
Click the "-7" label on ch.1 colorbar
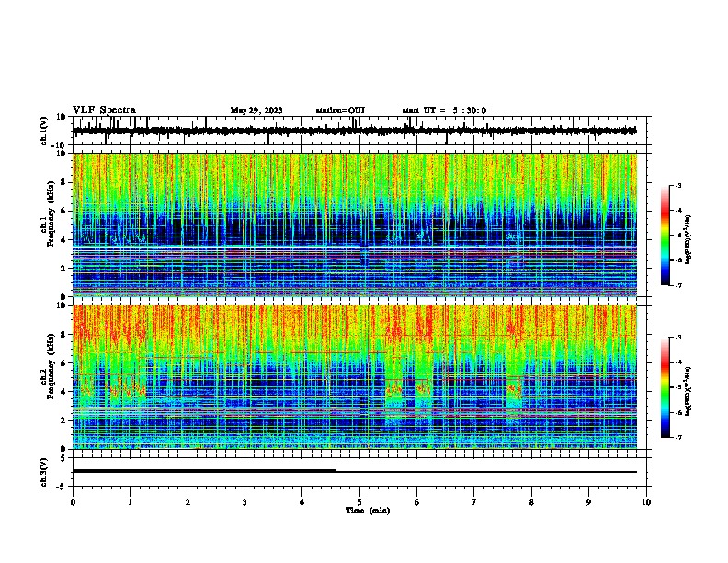tap(677, 285)
